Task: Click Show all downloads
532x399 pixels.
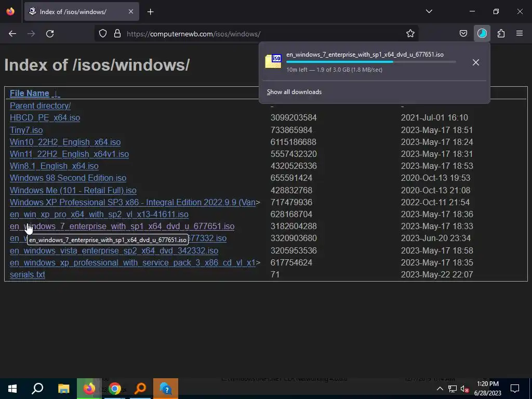Action: click(x=294, y=92)
